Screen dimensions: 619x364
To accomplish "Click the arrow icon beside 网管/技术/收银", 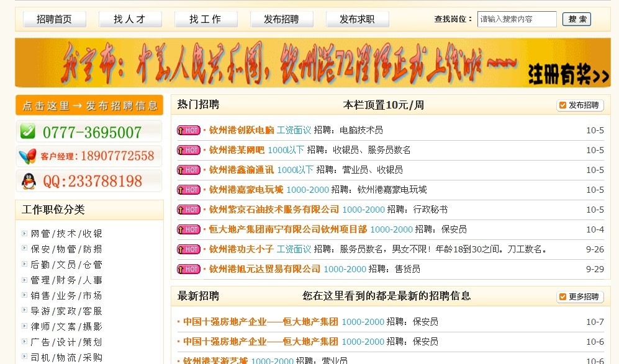I will click(24, 233).
